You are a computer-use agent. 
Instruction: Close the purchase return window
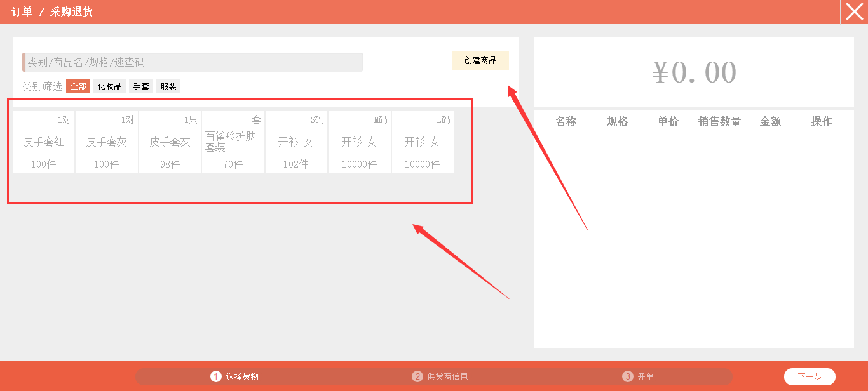point(854,11)
